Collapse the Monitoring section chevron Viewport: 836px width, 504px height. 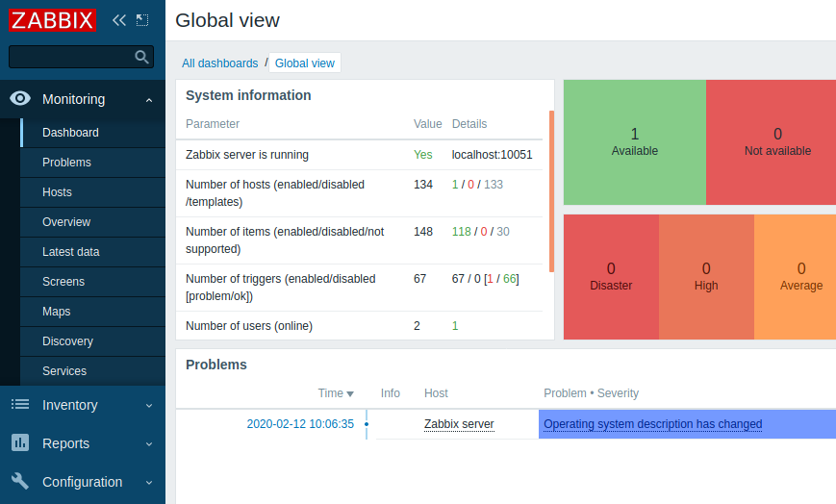(x=149, y=100)
